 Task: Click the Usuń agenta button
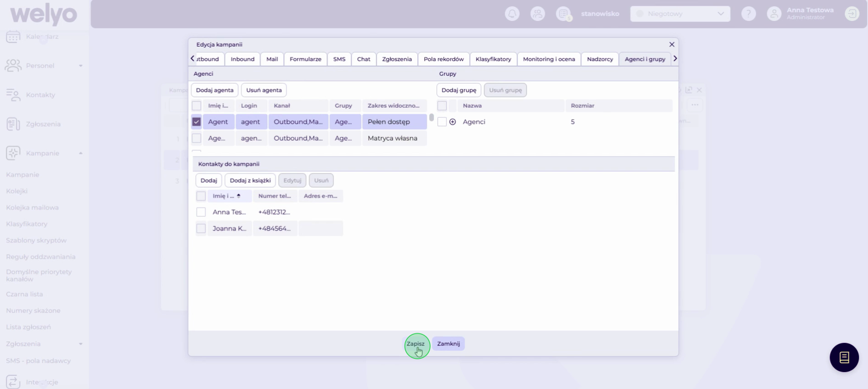(264, 90)
